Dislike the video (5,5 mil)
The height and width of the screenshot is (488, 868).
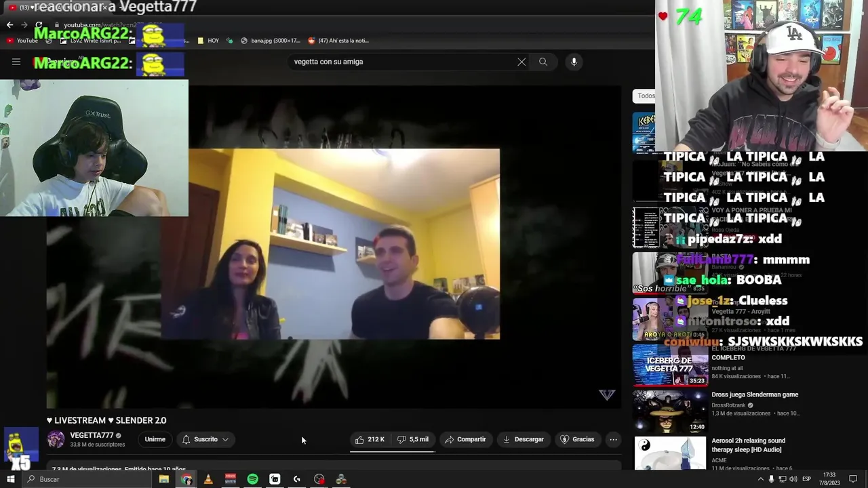click(x=413, y=439)
